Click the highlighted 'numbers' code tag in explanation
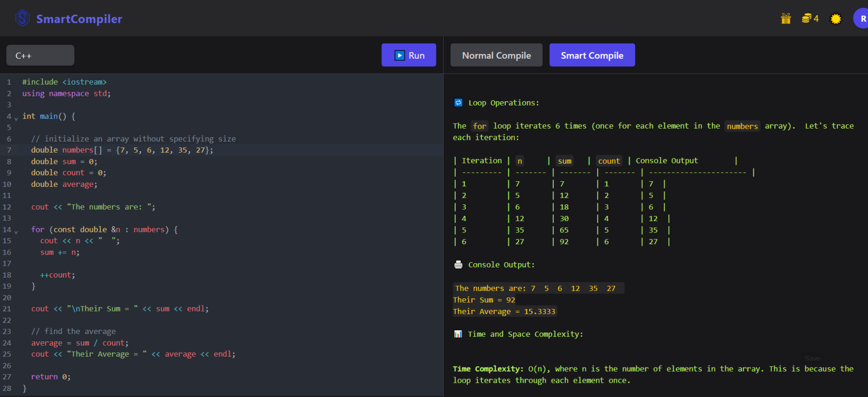 click(x=742, y=126)
